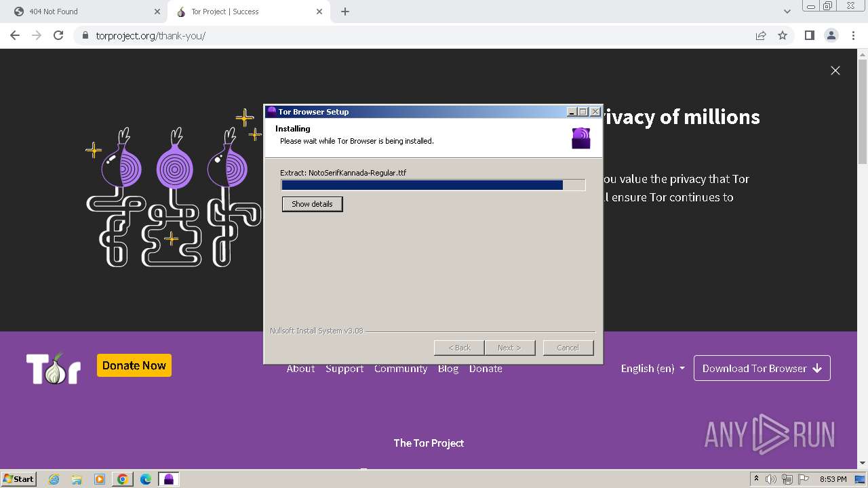Image resolution: width=868 pixels, height=488 pixels.
Task: Bookmark this page with the star icon
Action: [783, 35]
